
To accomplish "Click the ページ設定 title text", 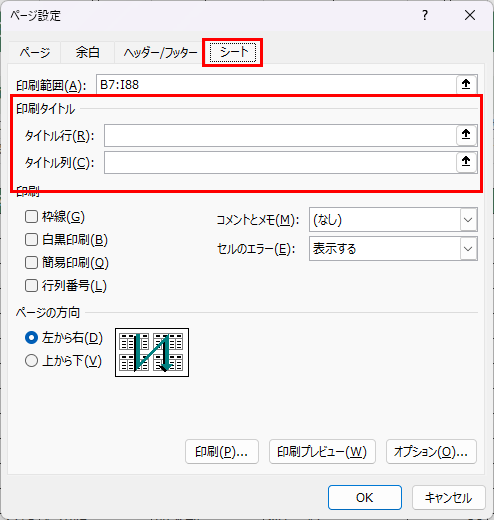I will coord(35,16).
